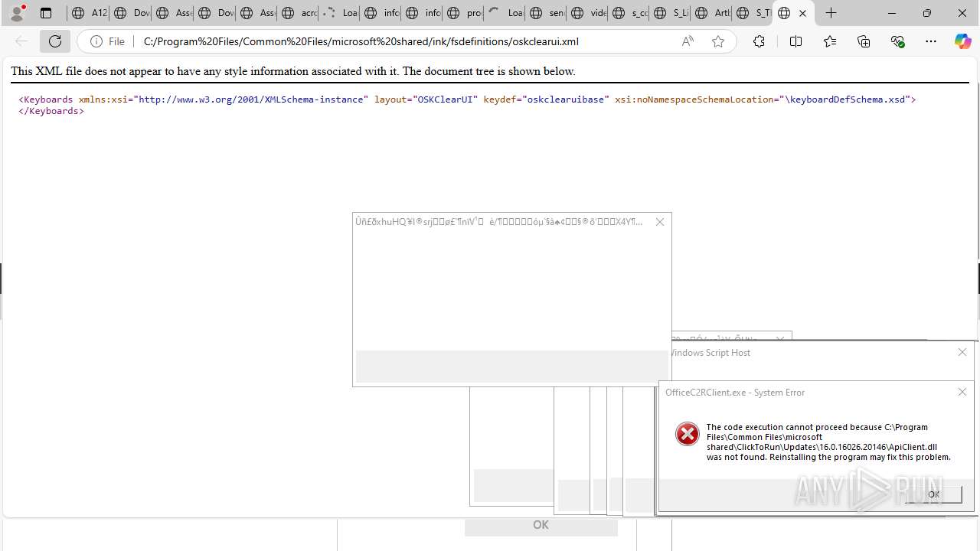Switch to the A12 tab

click(x=88, y=13)
